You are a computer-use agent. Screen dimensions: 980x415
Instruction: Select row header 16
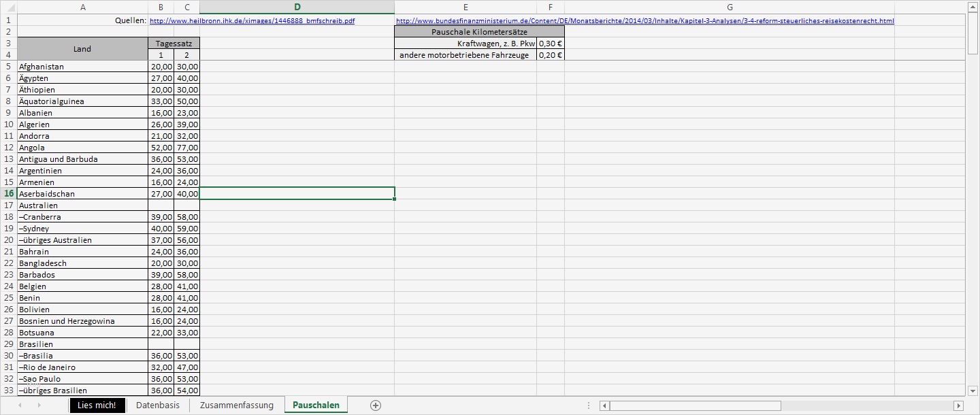pyautogui.click(x=9, y=193)
